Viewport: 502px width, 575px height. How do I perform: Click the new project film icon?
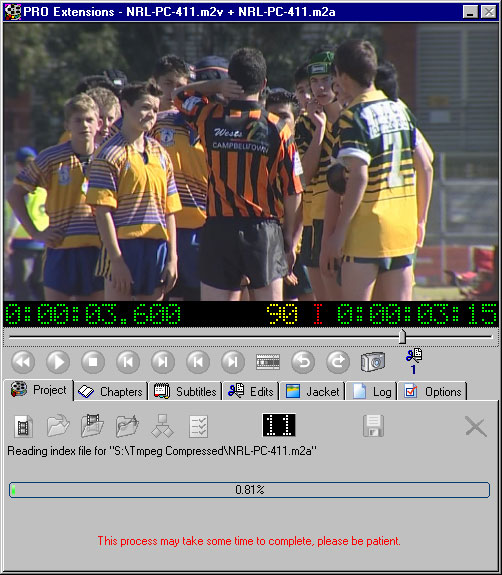[23, 426]
